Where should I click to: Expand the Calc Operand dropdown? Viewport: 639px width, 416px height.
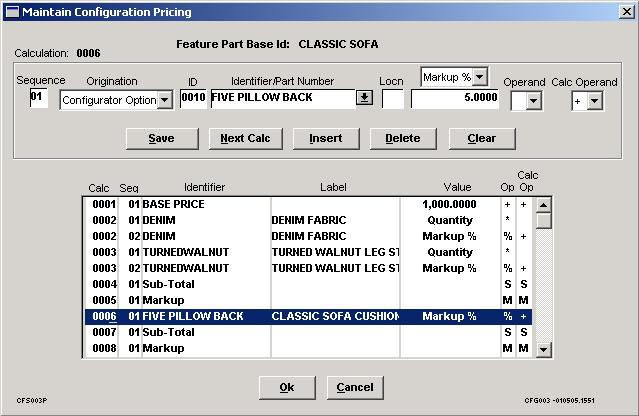pos(595,101)
